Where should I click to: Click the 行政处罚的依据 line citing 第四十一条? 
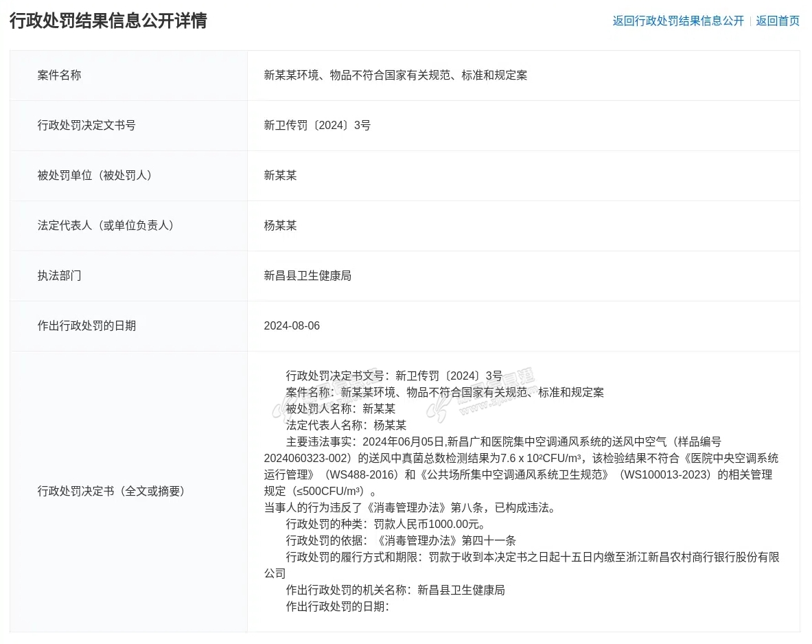(401, 541)
